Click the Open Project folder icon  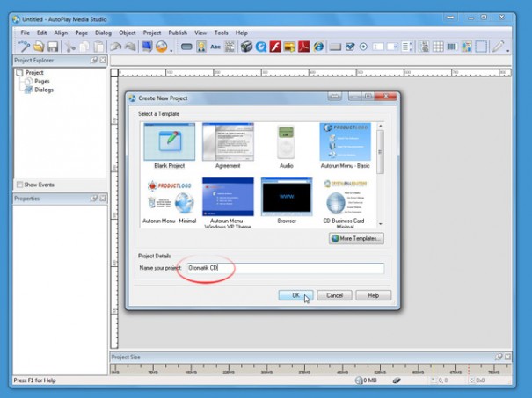(x=39, y=47)
